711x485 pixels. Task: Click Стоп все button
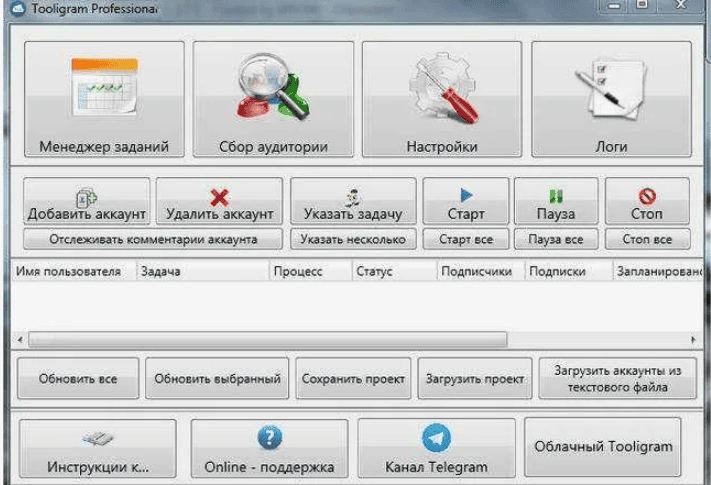(x=648, y=239)
